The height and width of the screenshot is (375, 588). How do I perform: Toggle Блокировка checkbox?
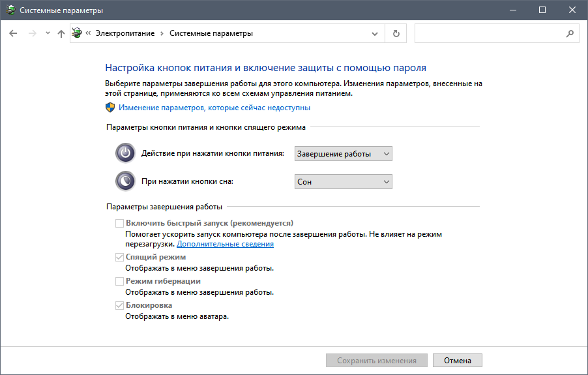pos(119,305)
